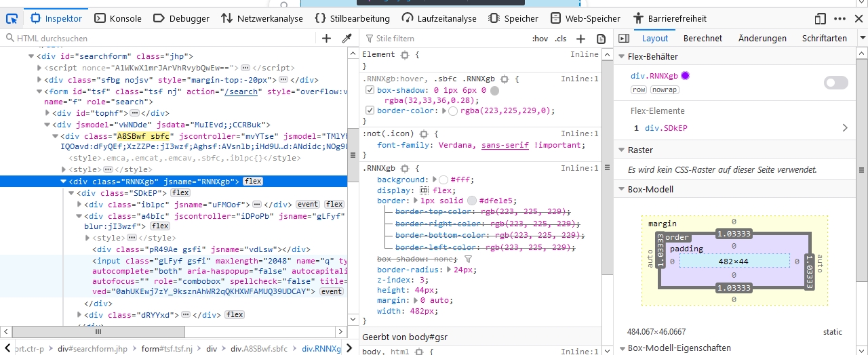Open the responsive design mode icon

tap(821, 18)
